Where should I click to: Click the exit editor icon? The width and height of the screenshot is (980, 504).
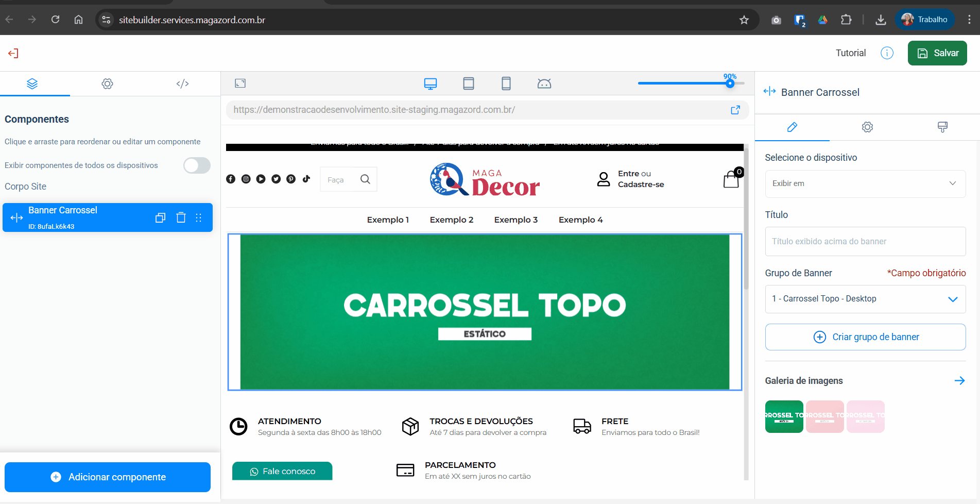pos(13,53)
